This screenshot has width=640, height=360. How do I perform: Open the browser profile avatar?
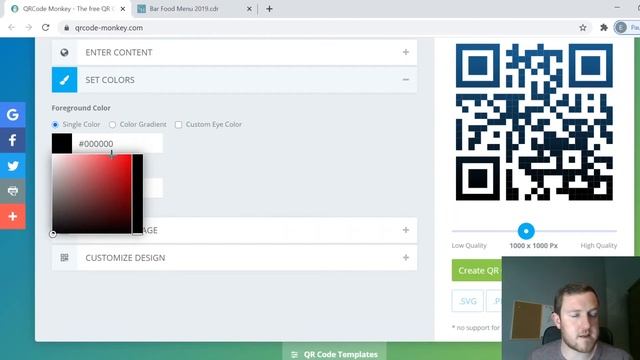coord(621,28)
